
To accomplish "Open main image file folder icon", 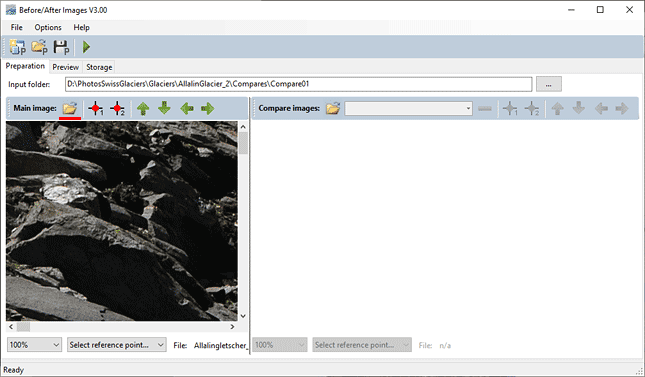I will click(x=70, y=109).
